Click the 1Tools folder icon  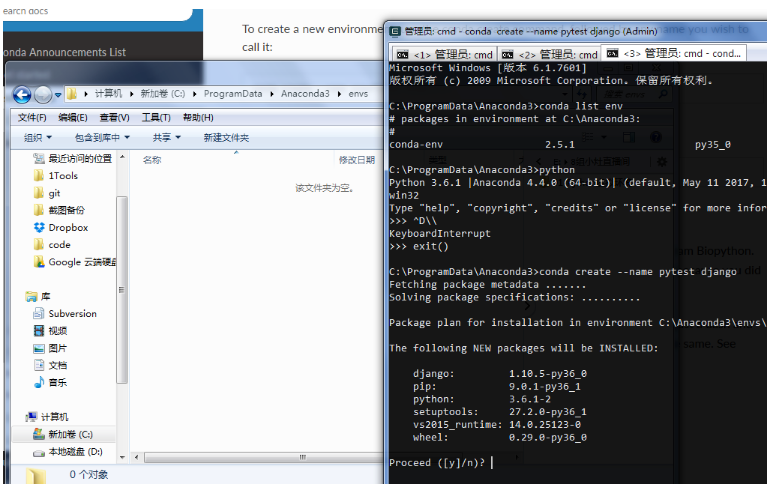point(39,176)
